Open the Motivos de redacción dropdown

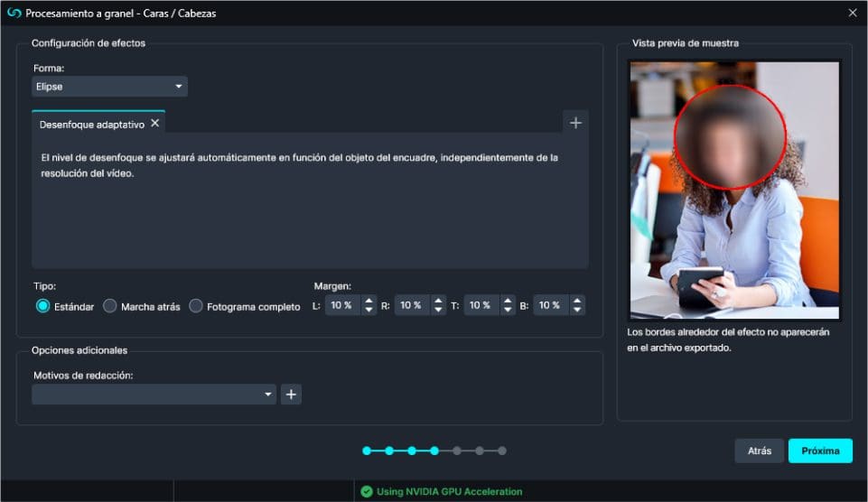click(x=154, y=394)
